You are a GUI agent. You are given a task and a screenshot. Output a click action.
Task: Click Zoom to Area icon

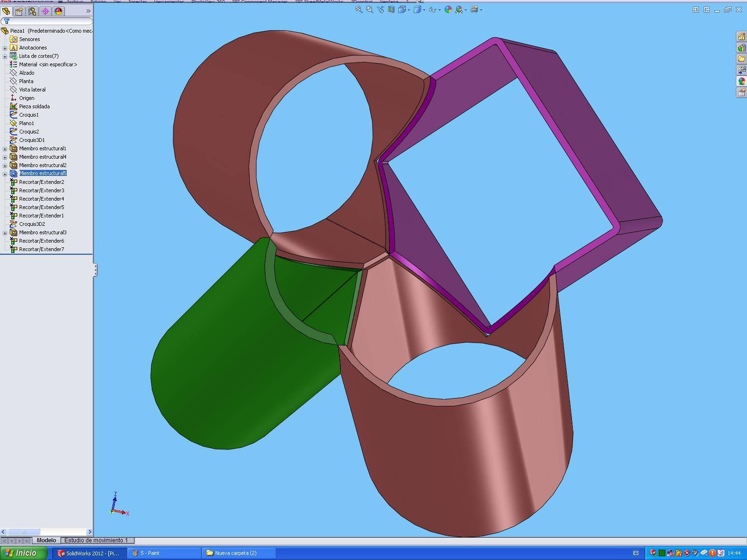pyautogui.click(x=370, y=9)
